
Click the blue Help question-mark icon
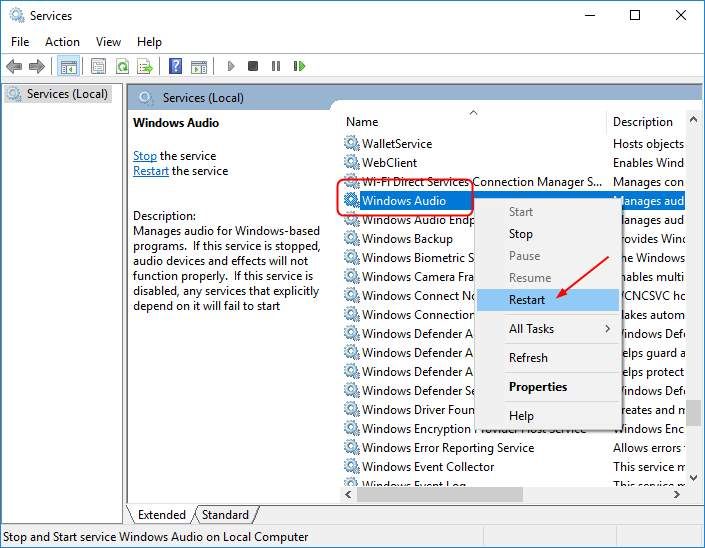(175, 66)
